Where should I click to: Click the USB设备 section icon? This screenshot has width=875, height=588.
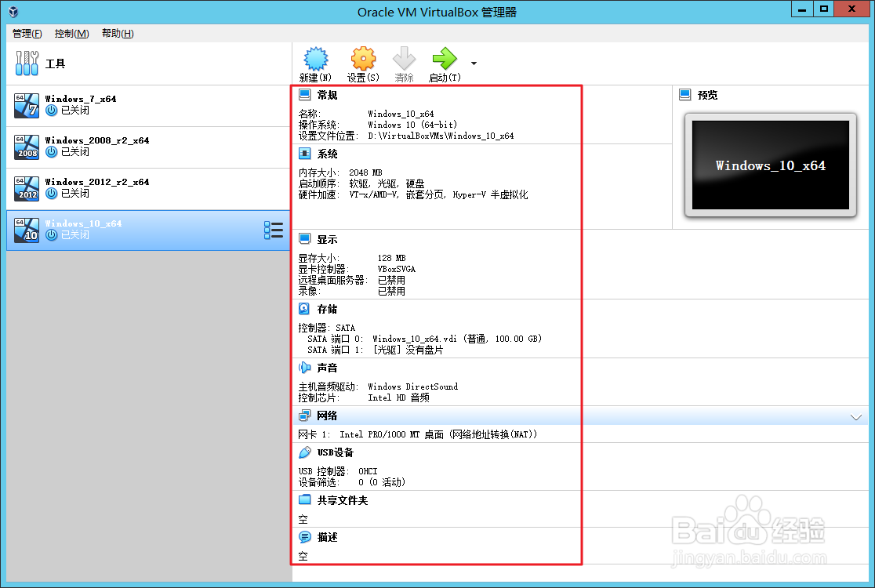tap(303, 452)
